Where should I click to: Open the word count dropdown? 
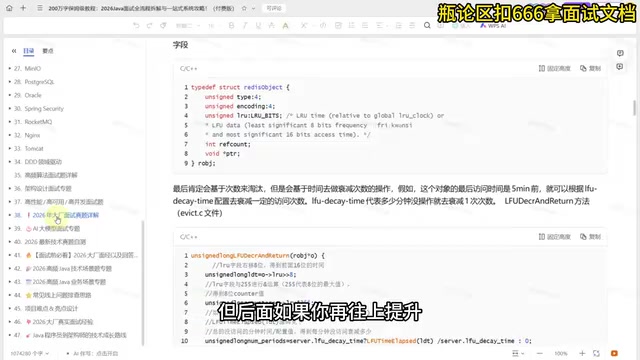tap(30, 353)
